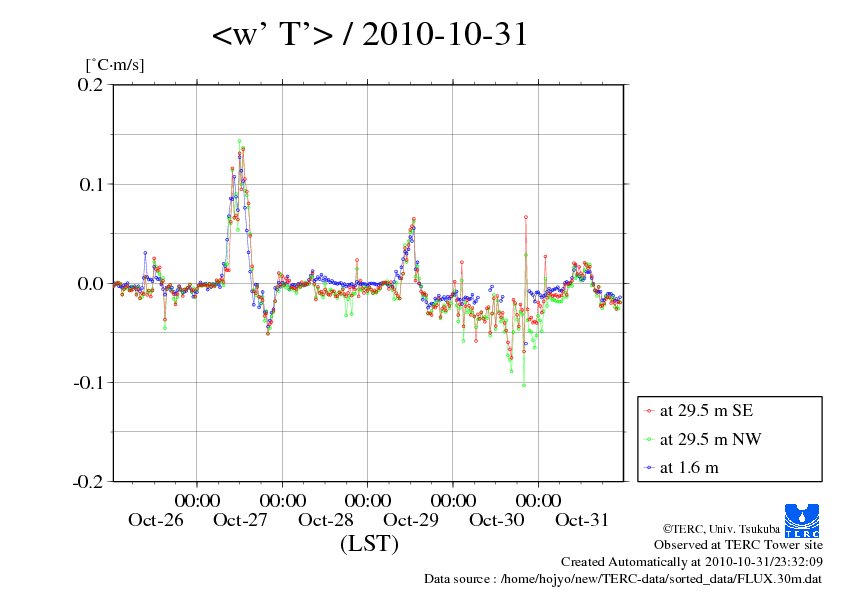Click the y-axis value 0.1
The image size is (842, 595).
coord(91,184)
